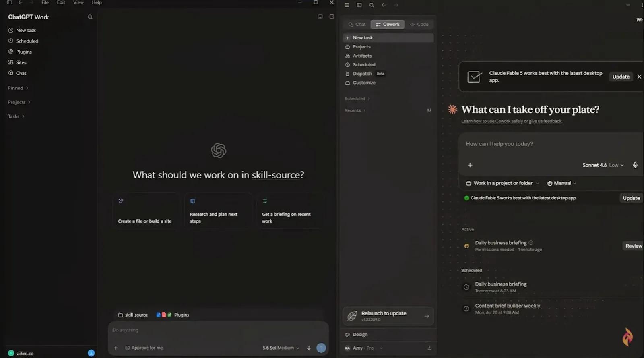
Task: Open the File menu in ChatGPT window
Action: click(45, 2)
